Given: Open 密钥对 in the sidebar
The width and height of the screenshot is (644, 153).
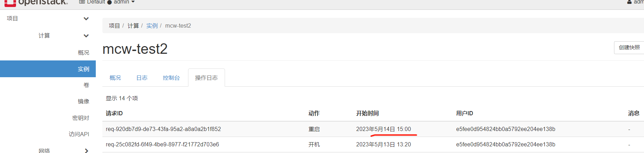Looking at the screenshot, I should click(x=80, y=118).
